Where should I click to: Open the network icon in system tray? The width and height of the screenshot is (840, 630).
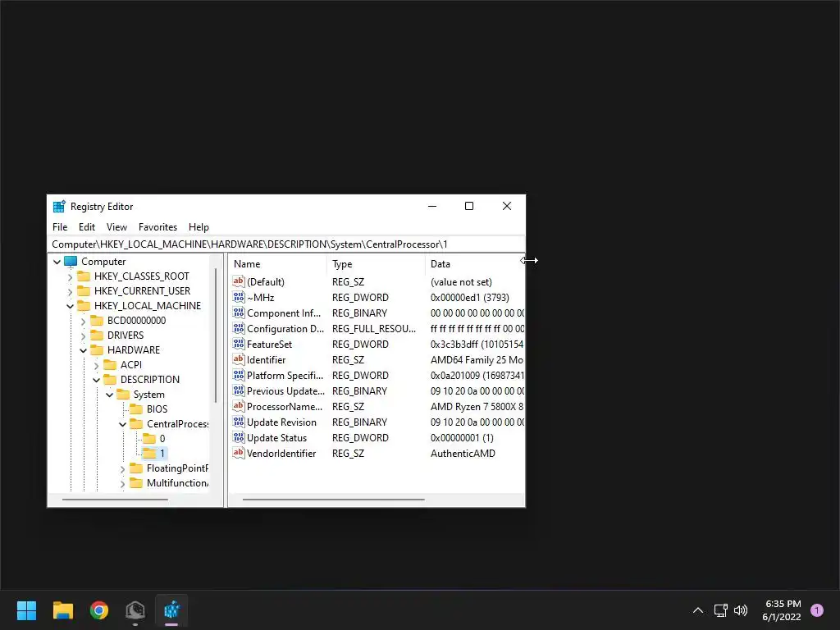click(720, 610)
